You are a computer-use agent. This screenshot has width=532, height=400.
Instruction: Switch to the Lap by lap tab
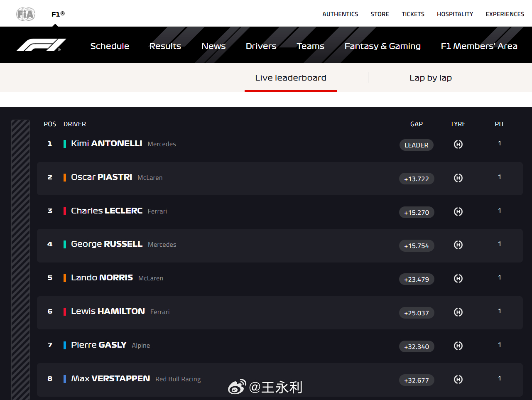point(431,78)
